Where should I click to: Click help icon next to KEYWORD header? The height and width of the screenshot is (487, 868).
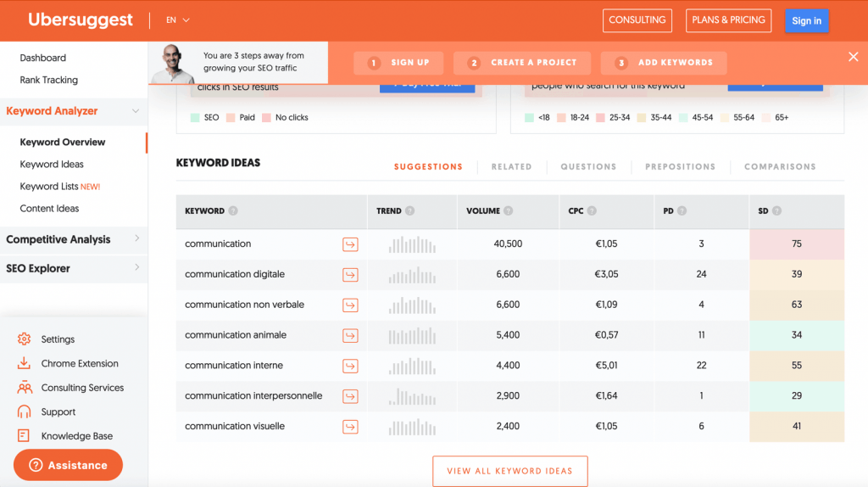pos(233,211)
